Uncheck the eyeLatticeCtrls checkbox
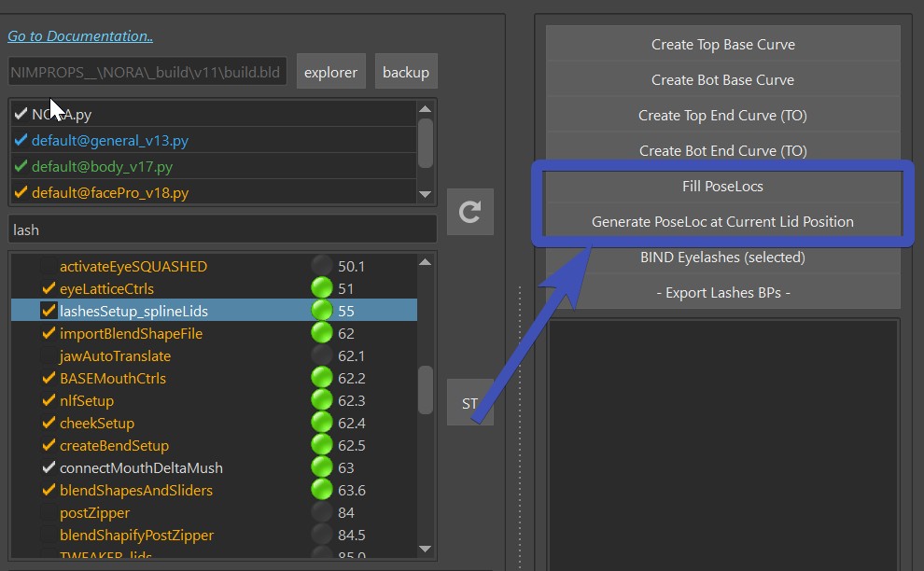This screenshot has width=924, height=571. coord(49,288)
